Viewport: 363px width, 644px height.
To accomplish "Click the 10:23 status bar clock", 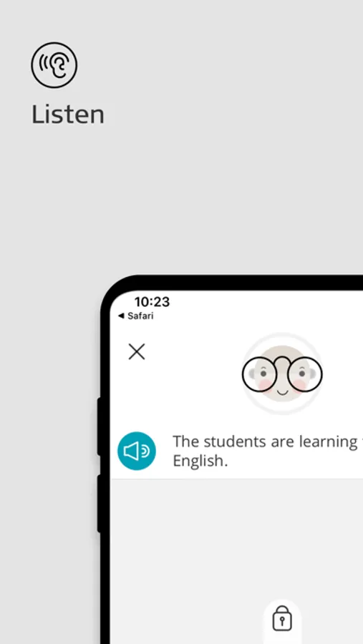I will 152,302.
